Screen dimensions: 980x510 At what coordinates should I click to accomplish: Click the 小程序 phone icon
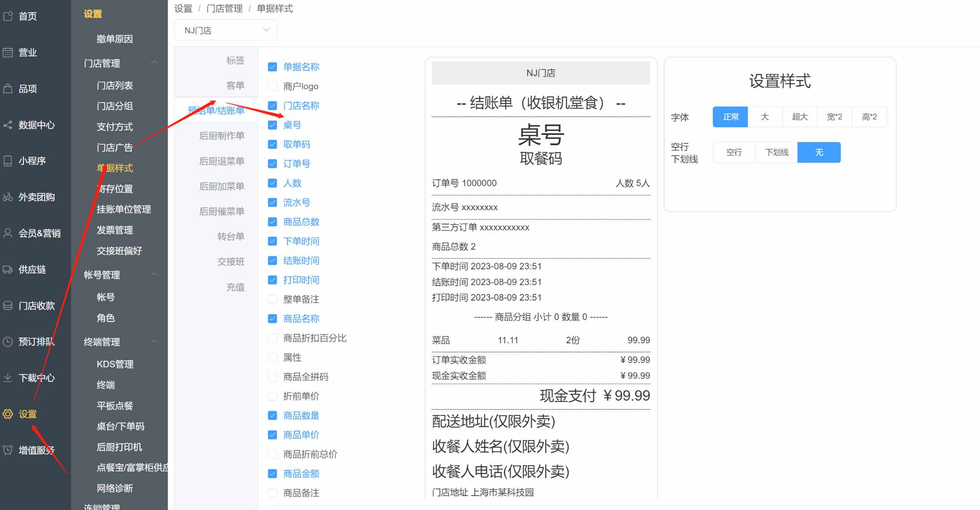point(8,161)
